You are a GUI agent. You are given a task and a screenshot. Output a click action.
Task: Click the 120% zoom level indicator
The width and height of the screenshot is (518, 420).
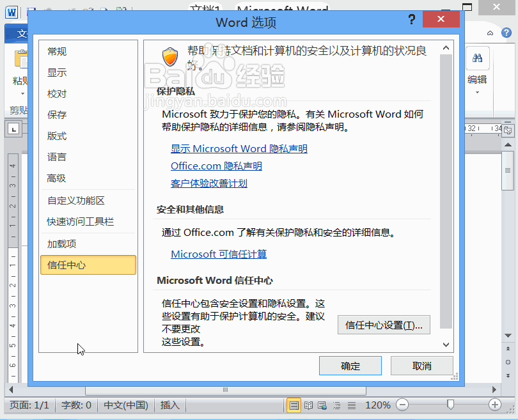pos(377,405)
